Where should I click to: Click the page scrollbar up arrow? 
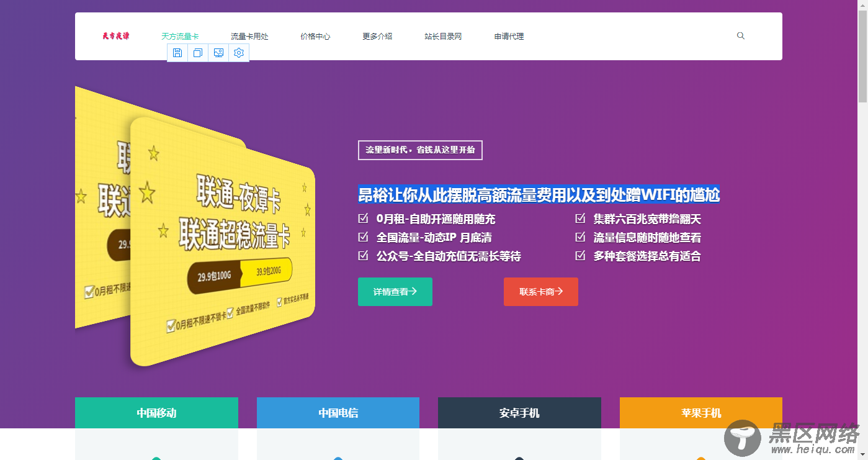(862, 5)
